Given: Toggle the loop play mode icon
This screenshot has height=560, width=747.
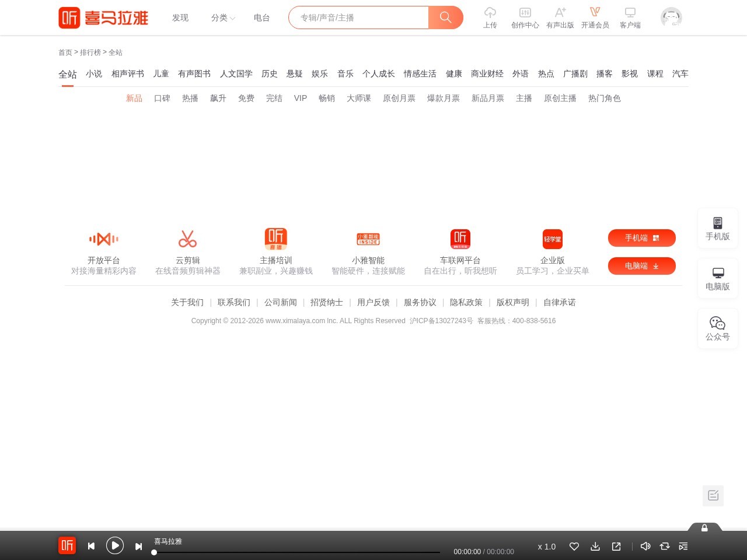Looking at the screenshot, I should point(665,547).
